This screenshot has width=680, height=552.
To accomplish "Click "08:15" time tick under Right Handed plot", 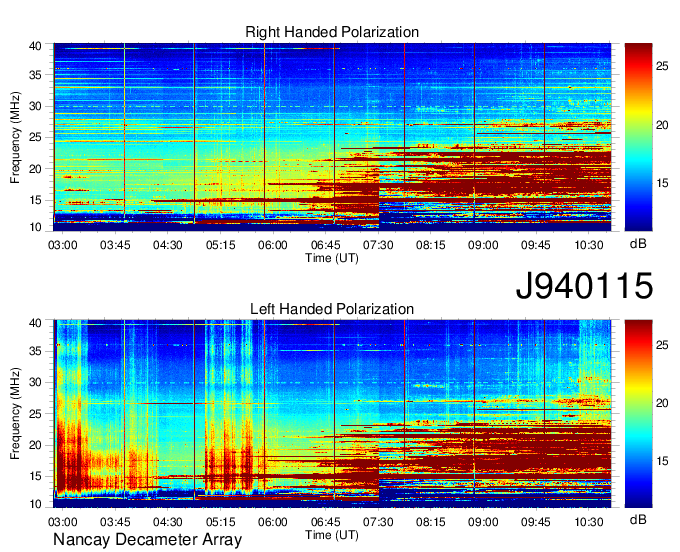I will tap(431, 245).
